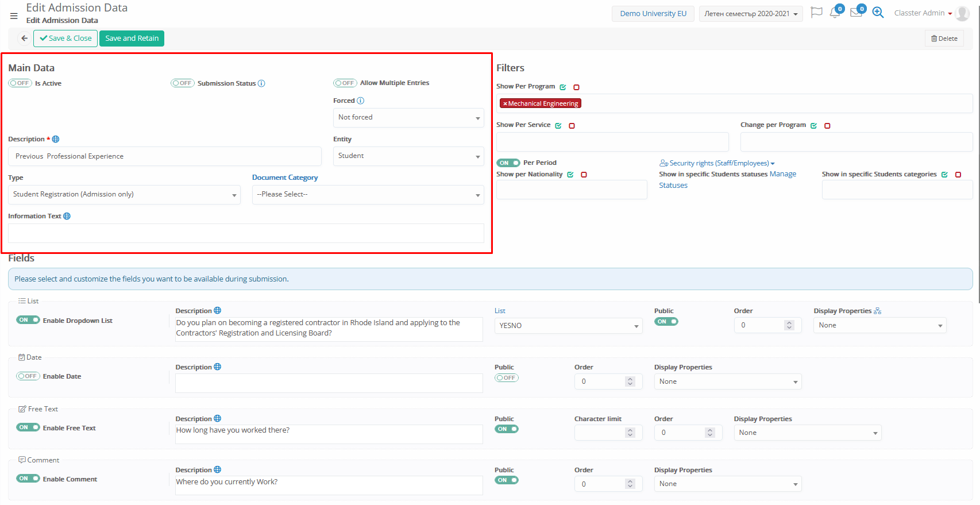Open the notifications bell
The image size is (980, 505).
coord(835,13)
